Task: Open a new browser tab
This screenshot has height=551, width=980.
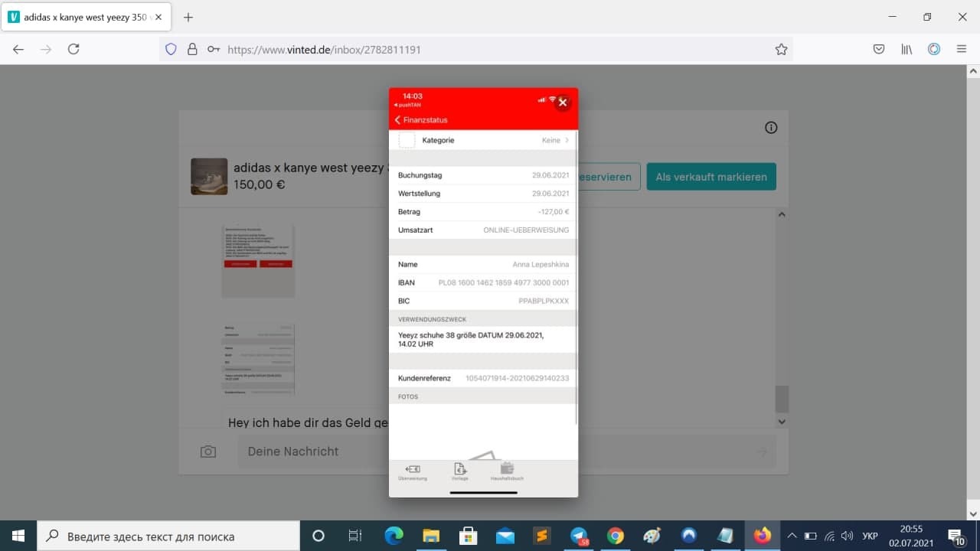Action: (x=188, y=17)
